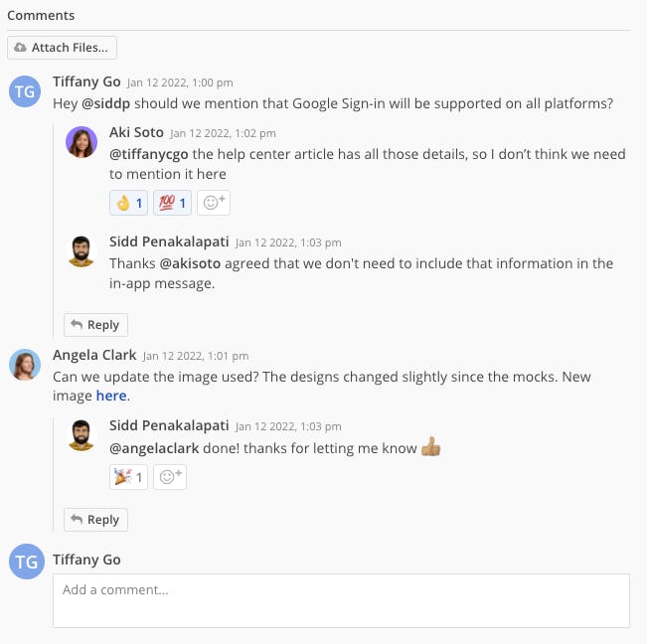Screen dimensions: 647x644
Task: Click the Aki Soto author name
Action: tap(136, 132)
